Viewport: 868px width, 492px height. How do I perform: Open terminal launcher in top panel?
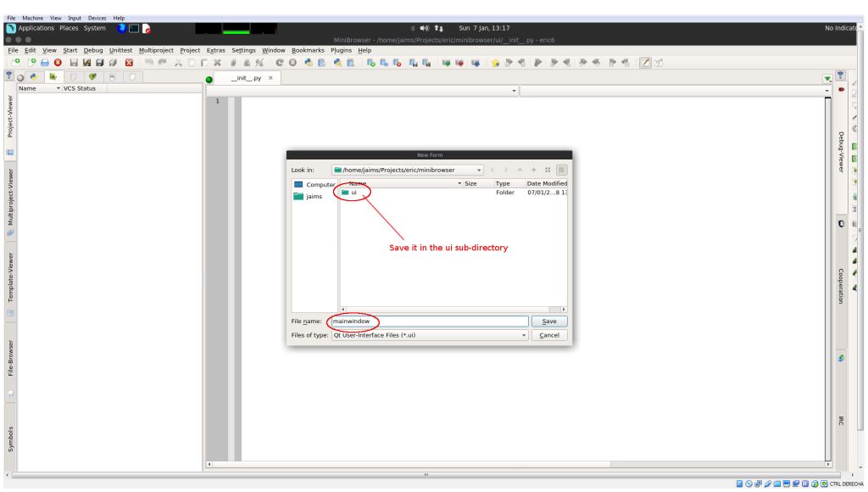[x=134, y=28]
